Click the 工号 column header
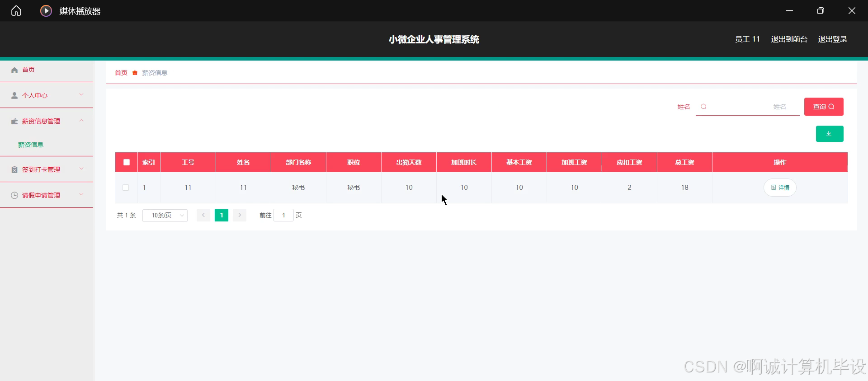The width and height of the screenshot is (868, 381). [188, 162]
